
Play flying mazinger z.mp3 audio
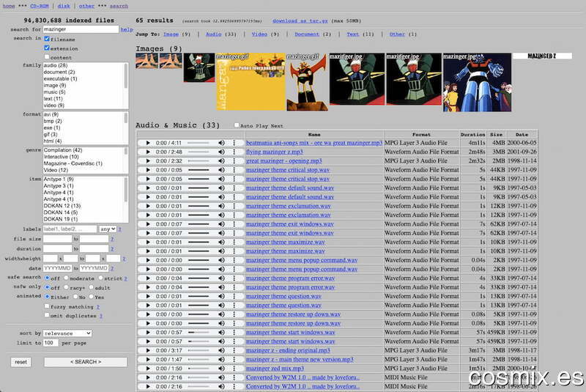pyautogui.click(x=148, y=152)
